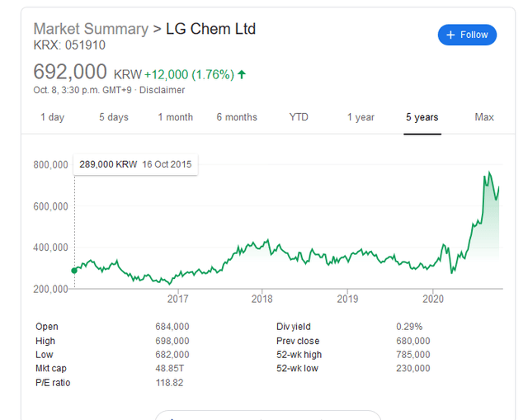Select the 5 days tab
528x420 pixels.
[114, 117]
